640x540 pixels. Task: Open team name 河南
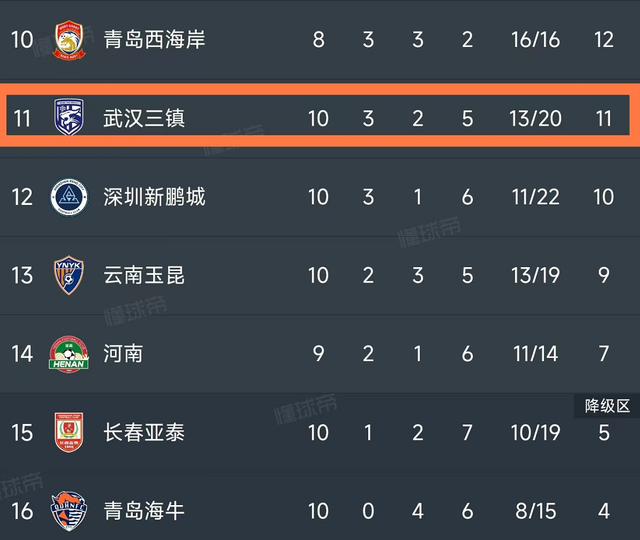[124, 354]
